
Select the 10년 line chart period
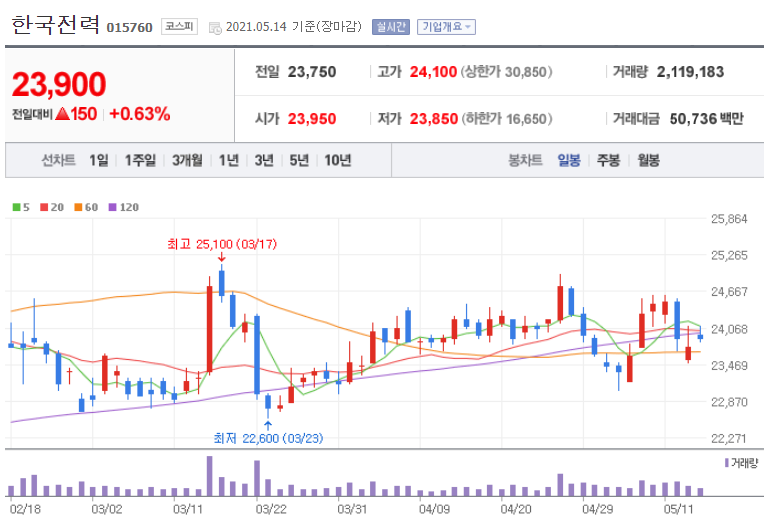(338, 160)
